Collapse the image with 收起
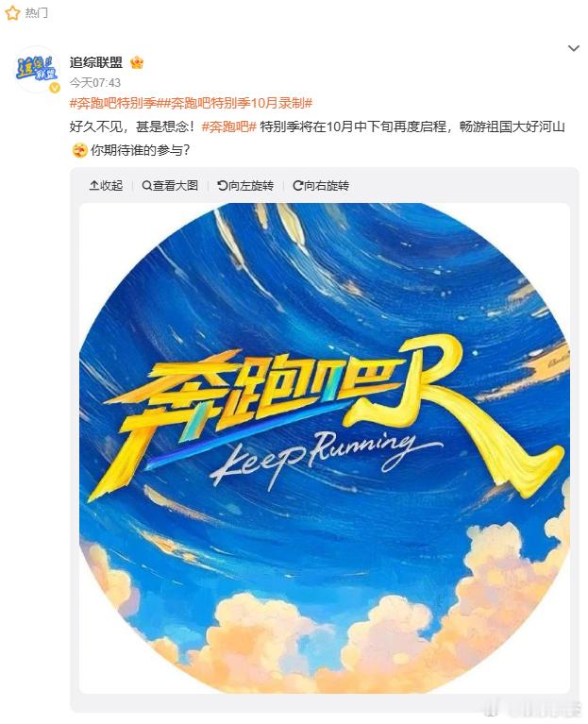The height and width of the screenshot is (724, 588). (106, 186)
